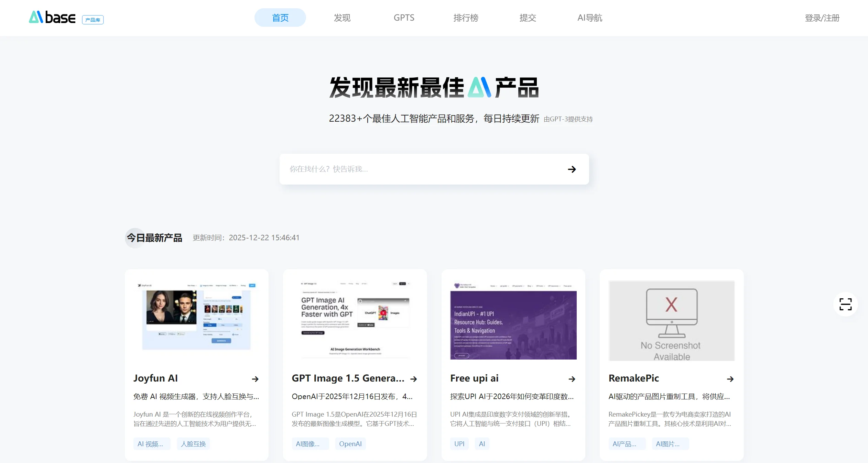Switch to the 首页 tab
868x463 pixels.
[x=280, y=17]
